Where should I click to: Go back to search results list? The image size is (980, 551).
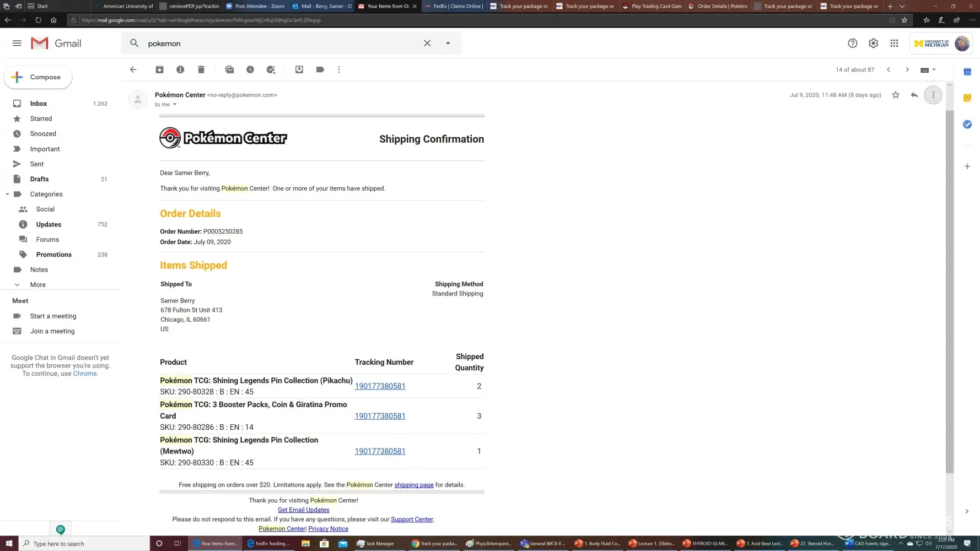point(133,69)
